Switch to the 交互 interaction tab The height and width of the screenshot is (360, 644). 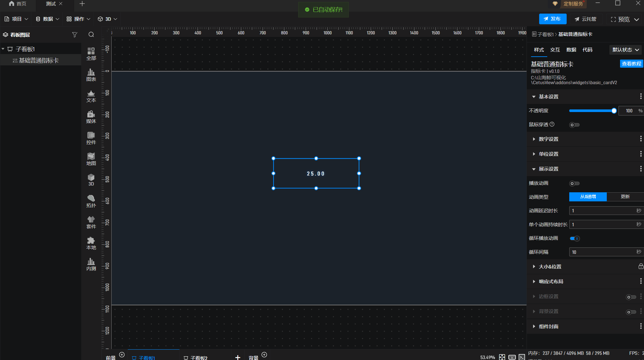click(555, 50)
